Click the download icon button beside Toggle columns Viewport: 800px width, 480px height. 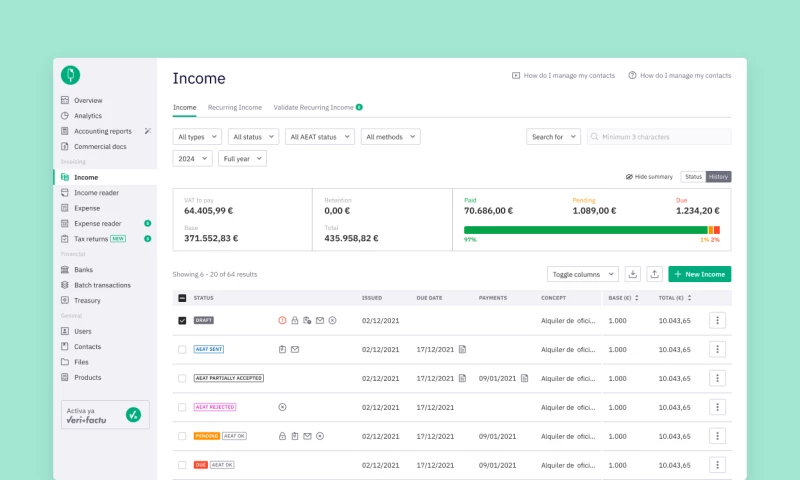coord(633,274)
